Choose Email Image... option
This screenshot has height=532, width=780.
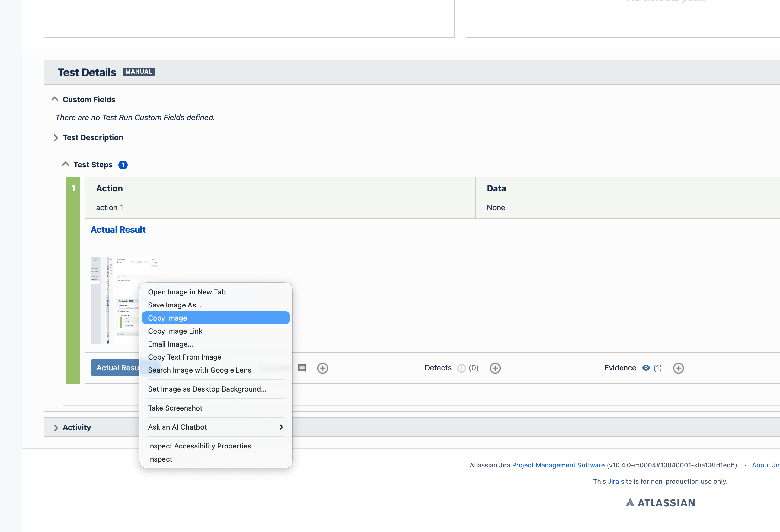coord(216,344)
